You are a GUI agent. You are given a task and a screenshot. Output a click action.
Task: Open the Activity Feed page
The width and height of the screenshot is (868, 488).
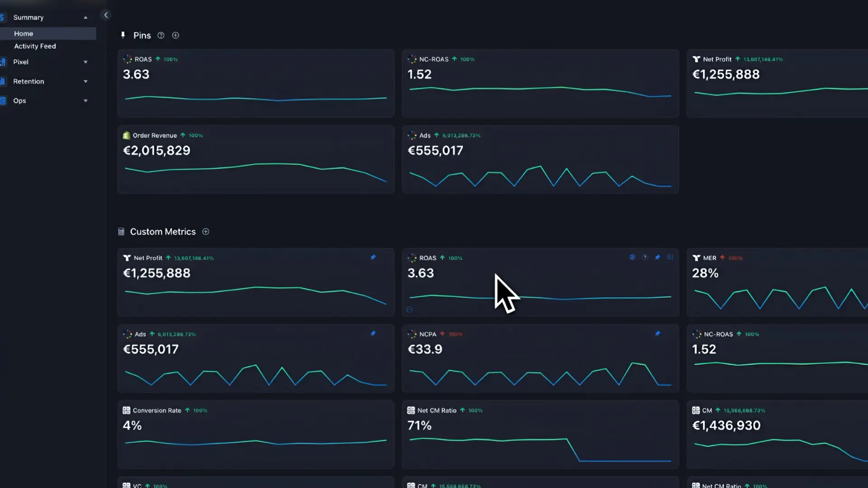35,46
